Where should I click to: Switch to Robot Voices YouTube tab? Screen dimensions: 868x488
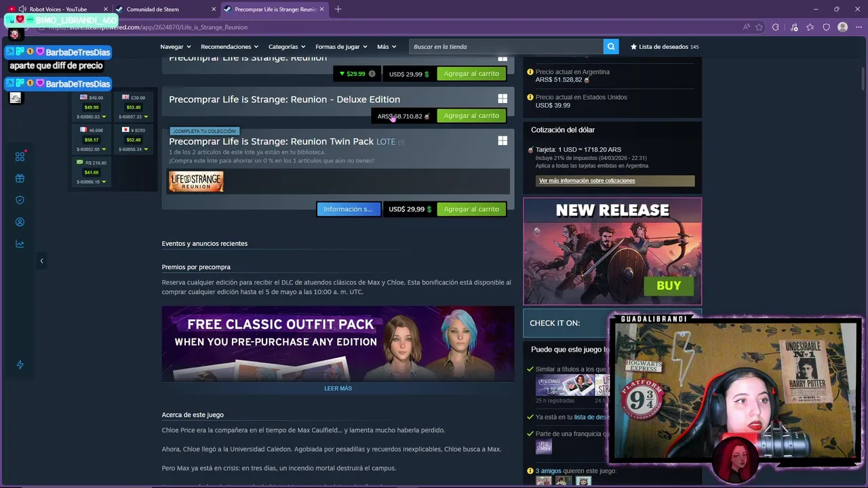[x=58, y=9]
